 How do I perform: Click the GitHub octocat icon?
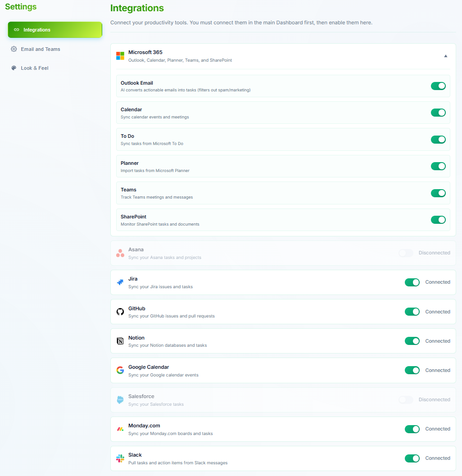[120, 312]
